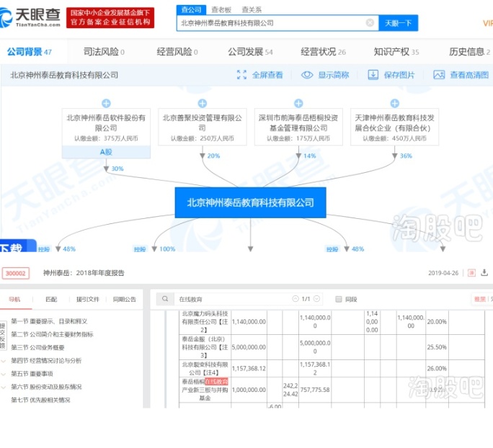Image resolution: width=493 pixels, height=448 pixels.
Task: Open the 经营状况 section tab
Action: tap(323, 52)
